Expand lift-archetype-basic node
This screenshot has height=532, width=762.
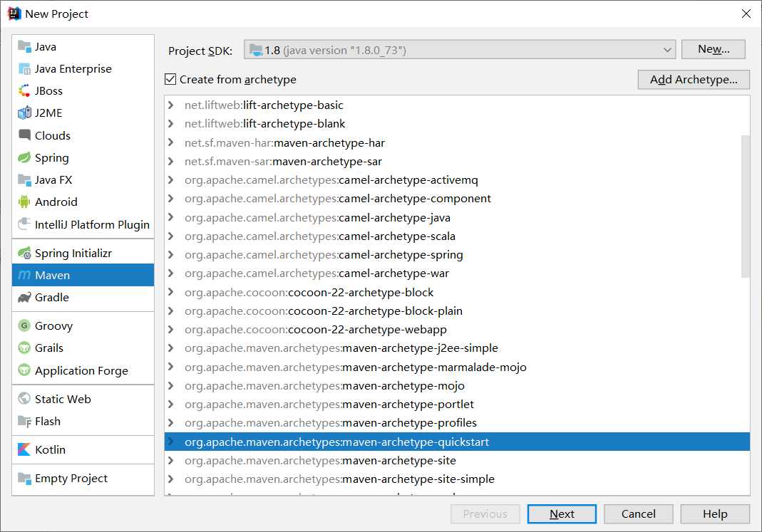[170, 105]
